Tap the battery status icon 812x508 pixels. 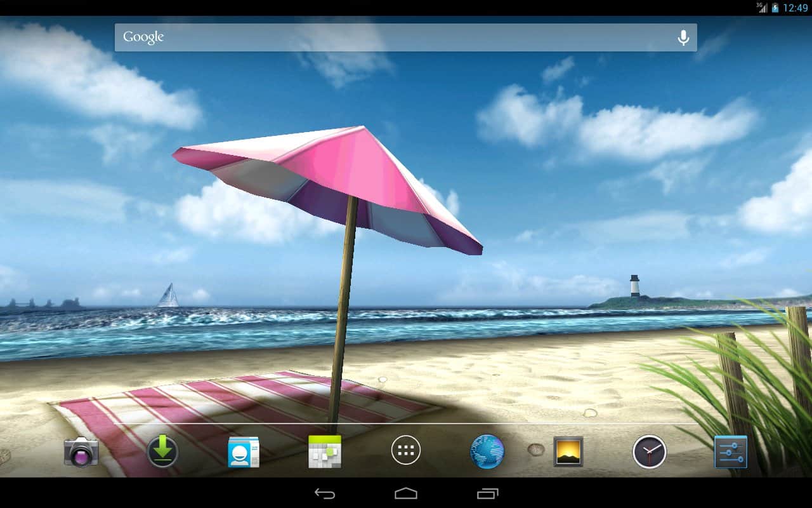(x=775, y=8)
